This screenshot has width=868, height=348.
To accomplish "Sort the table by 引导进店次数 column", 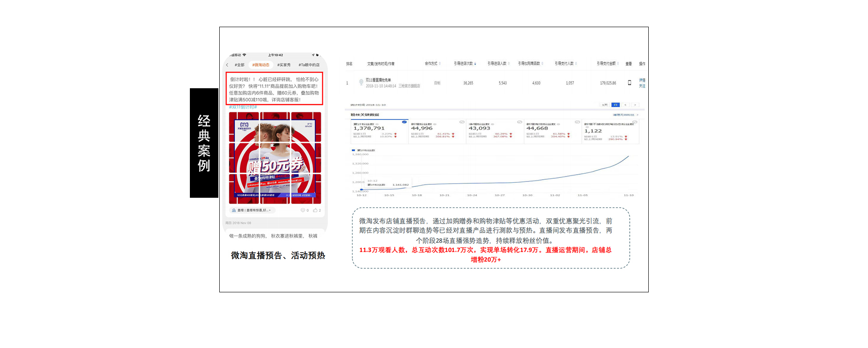I will [465, 63].
